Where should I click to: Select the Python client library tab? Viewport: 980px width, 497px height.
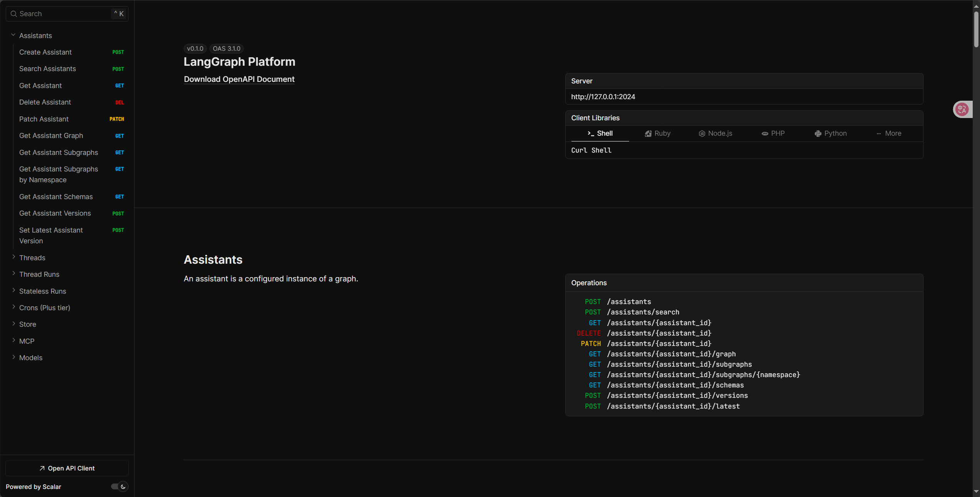[831, 133]
